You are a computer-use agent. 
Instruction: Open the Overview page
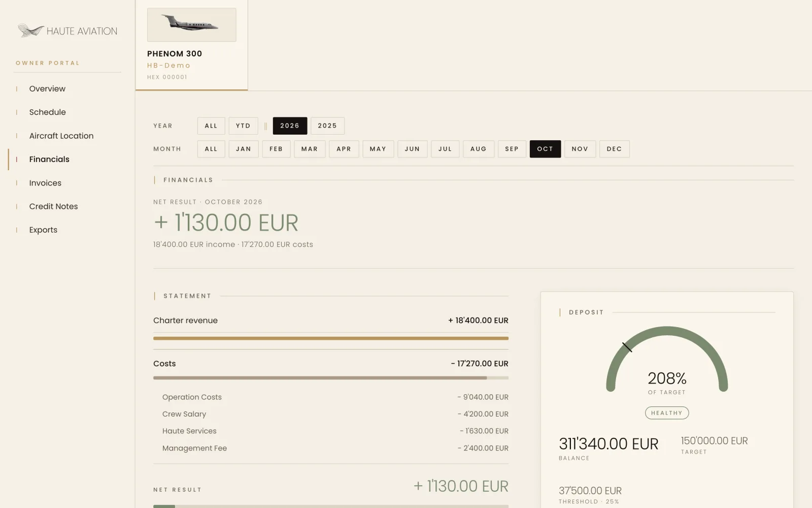coord(47,88)
